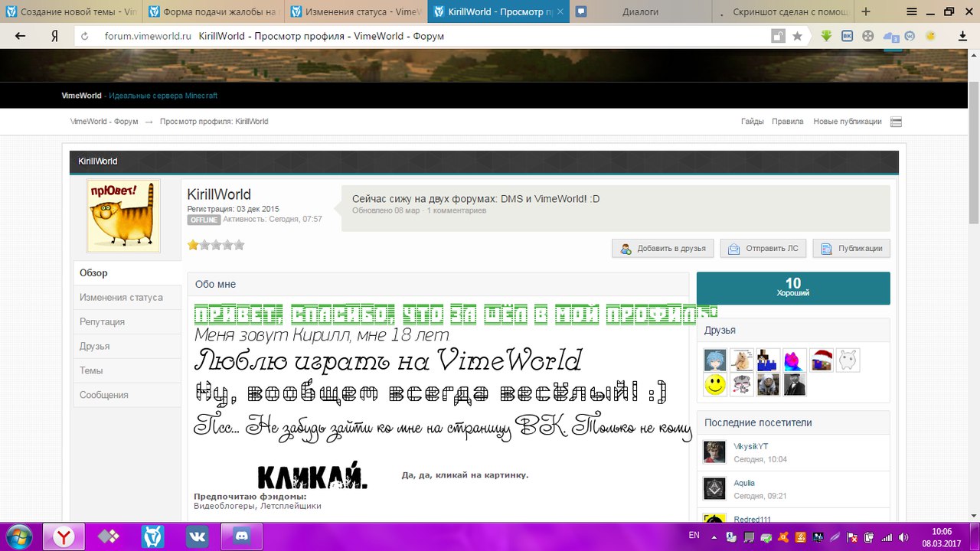Open 'Друзья' profile section

click(127, 346)
